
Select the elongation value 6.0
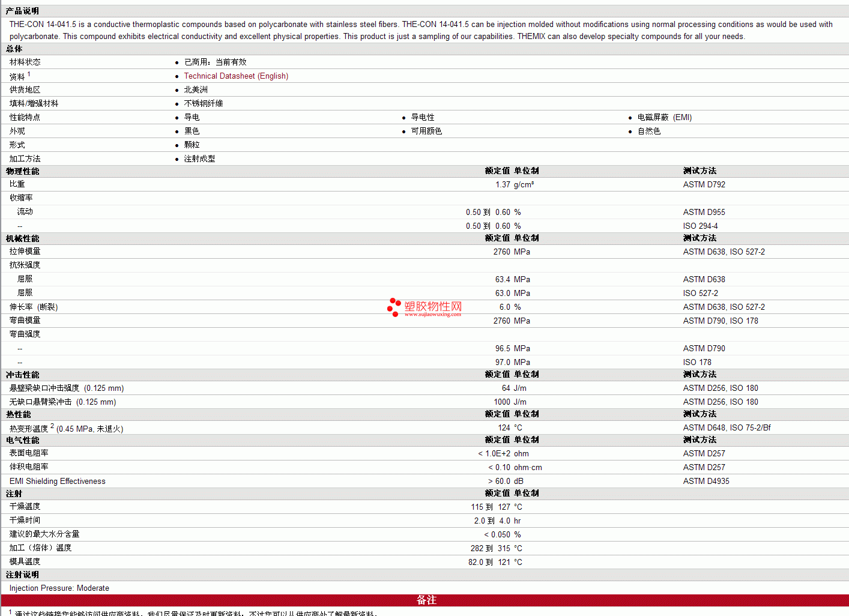[x=505, y=307]
